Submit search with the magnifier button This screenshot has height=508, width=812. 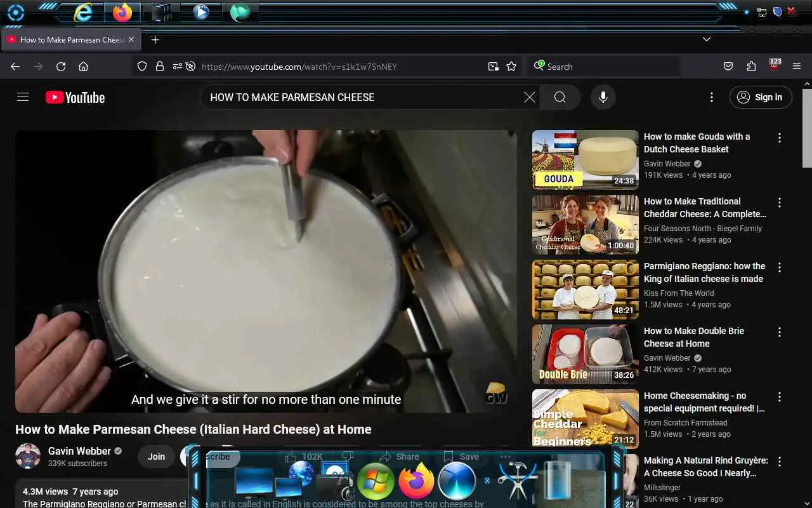click(x=560, y=97)
